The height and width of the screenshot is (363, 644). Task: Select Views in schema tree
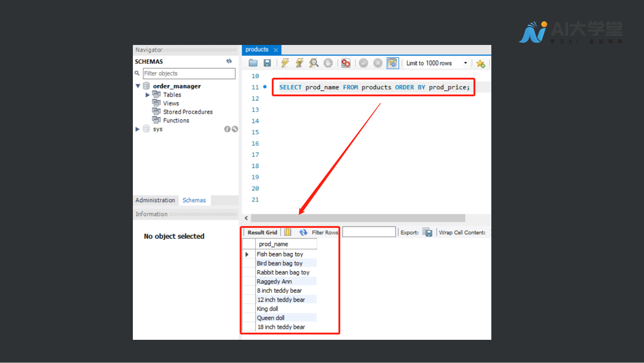(x=171, y=103)
